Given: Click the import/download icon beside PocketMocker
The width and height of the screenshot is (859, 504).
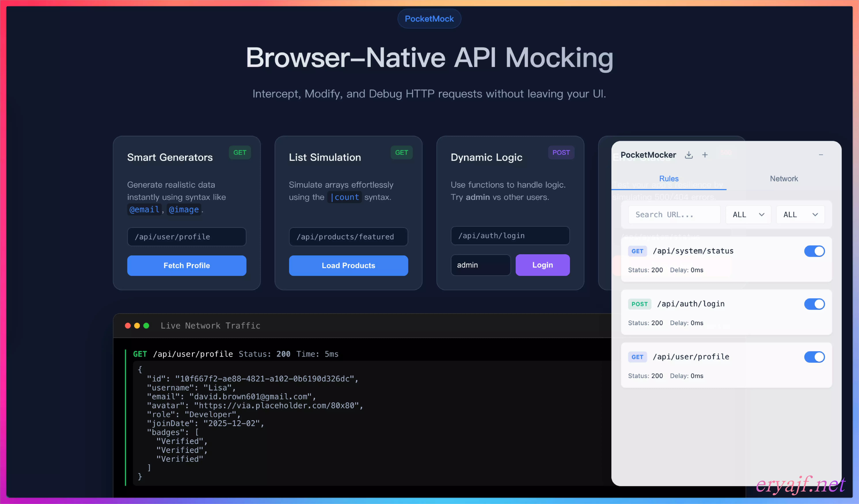Looking at the screenshot, I should pyautogui.click(x=689, y=155).
